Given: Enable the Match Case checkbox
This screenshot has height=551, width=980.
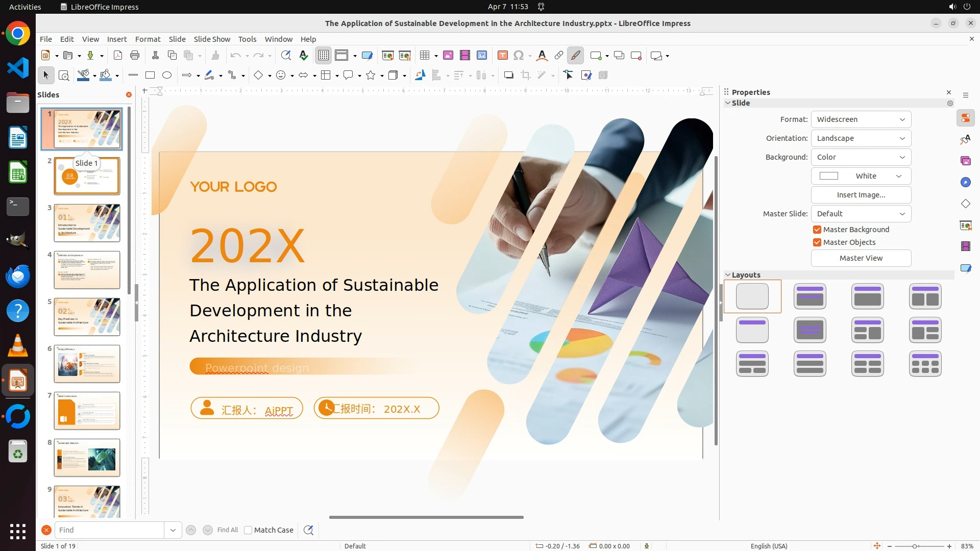Looking at the screenshot, I should click(248, 530).
